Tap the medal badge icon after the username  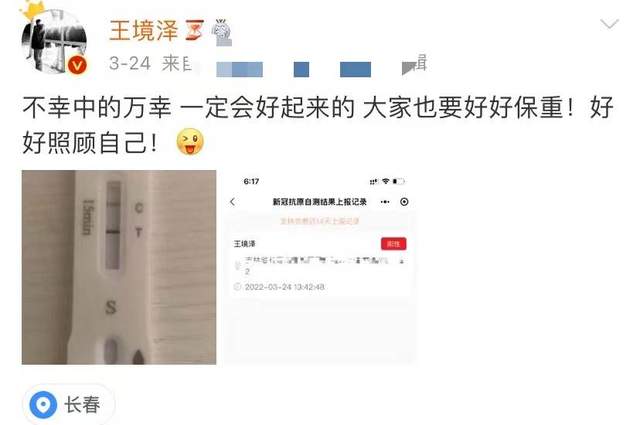[x=222, y=31]
